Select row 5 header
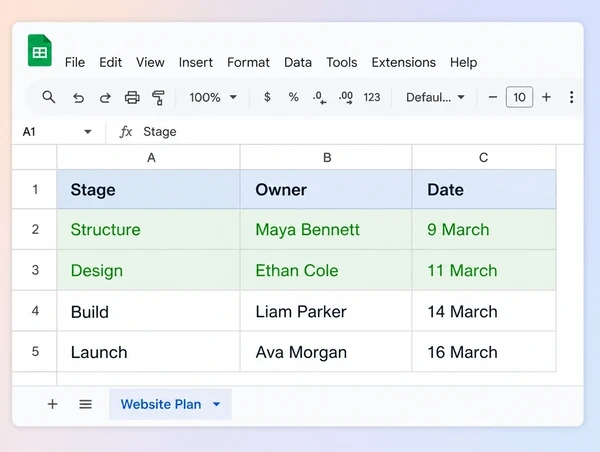Screen dimensions: 600x452 click(34, 351)
